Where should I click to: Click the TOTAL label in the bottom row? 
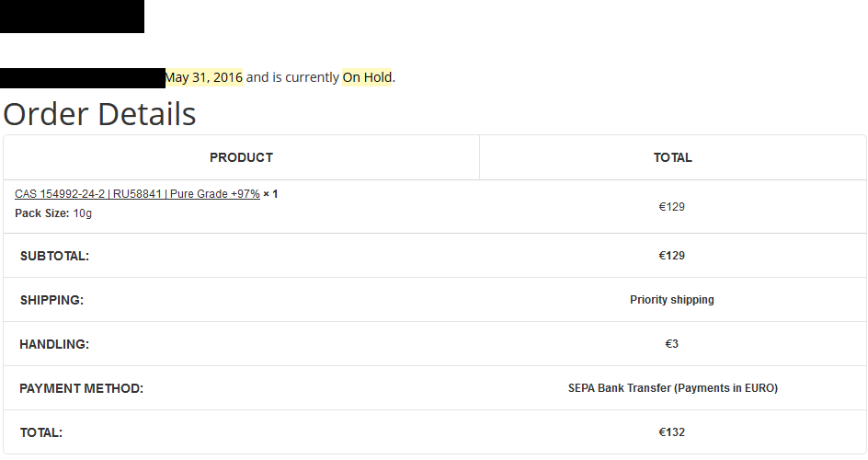[x=40, y=432]
